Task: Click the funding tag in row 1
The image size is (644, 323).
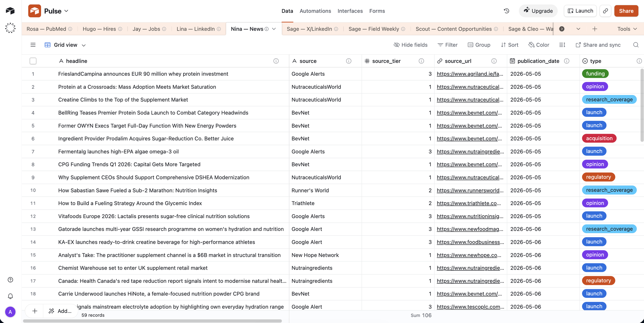Action: click(x=595, y=74)
